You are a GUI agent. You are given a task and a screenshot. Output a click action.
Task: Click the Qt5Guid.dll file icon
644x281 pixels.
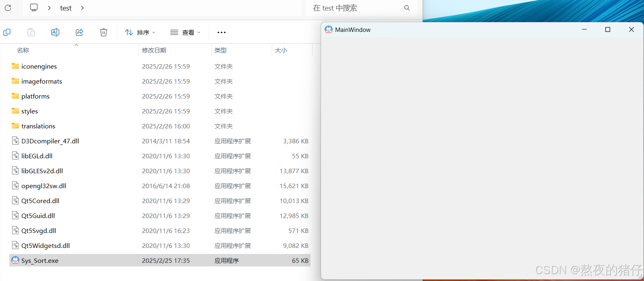[x=15, y=215]
